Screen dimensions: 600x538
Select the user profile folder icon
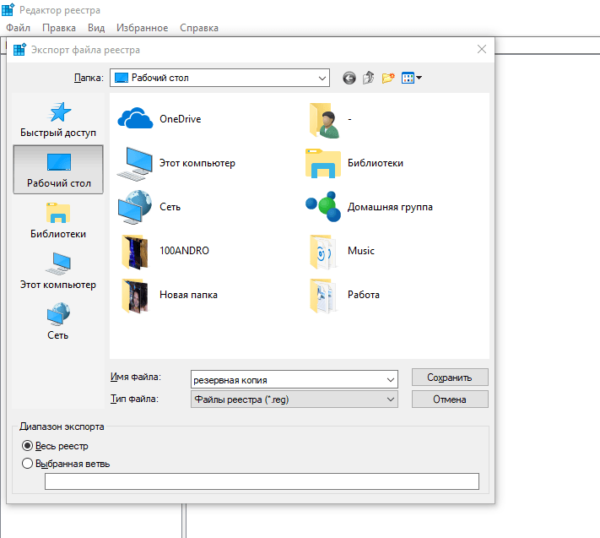click(x=324, y=120)
